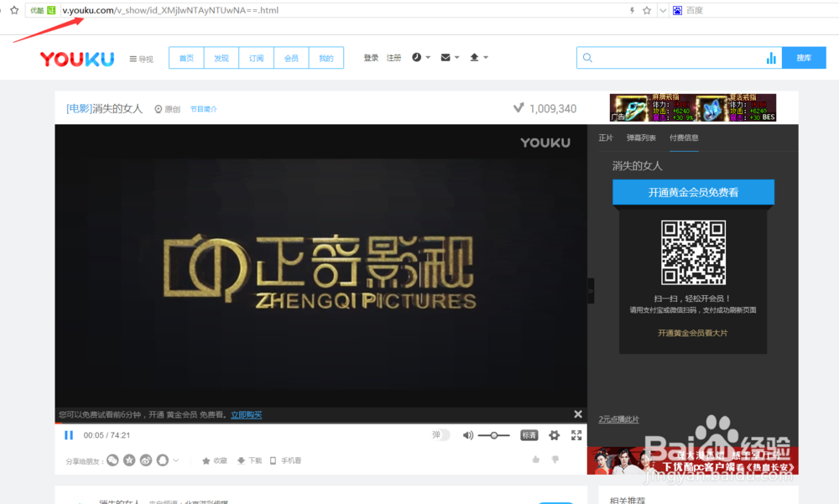This screenshot has height=504, width=839.
Task: Click 收藏 favorite star
Action: tap(215, 460)
